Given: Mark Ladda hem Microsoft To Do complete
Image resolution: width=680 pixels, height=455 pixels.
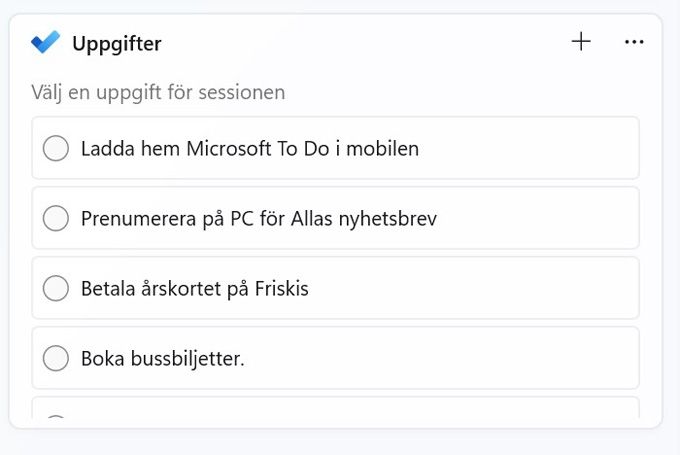Looking at the screenshot, I should pos(56,148).
